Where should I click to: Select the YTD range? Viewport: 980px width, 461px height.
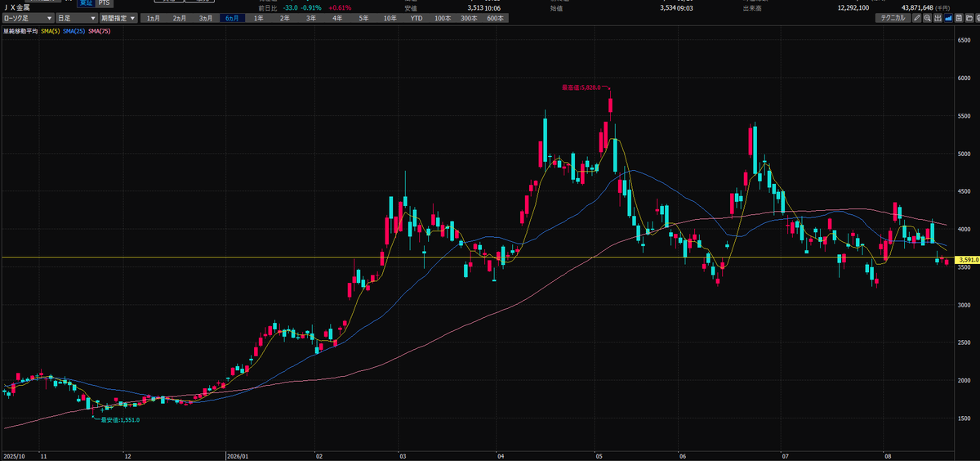416,18
